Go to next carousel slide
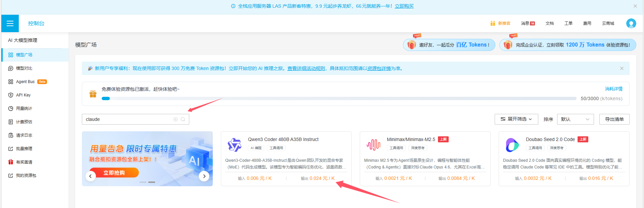 coord(204,176)
